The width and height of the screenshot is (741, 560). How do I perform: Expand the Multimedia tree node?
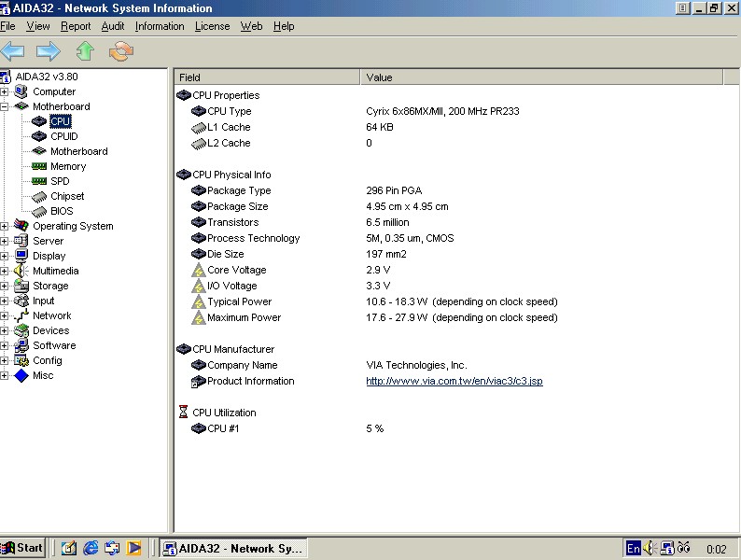[x=5, y=272]
